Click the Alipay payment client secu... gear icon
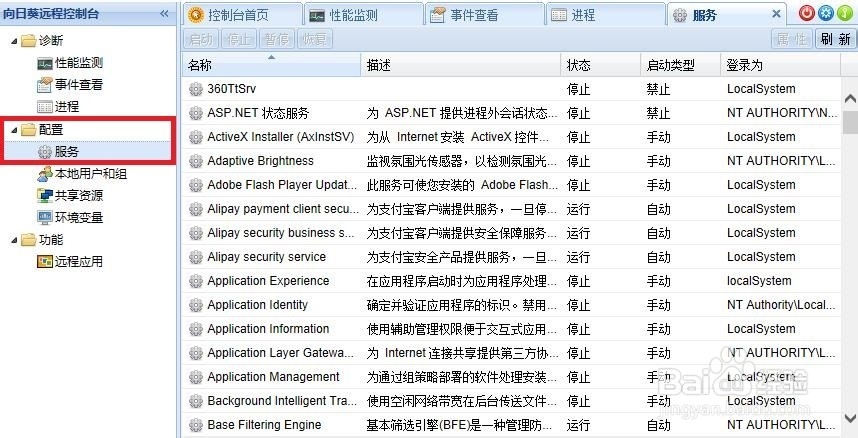The width and height of the screenshot is (858, 438). pyautogui.click(x=195, y=209)
